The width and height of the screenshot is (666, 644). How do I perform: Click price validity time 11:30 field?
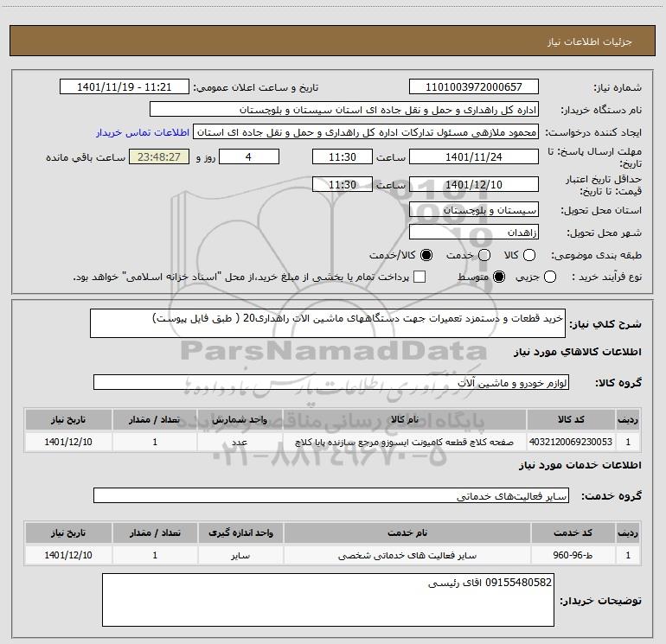343,184
